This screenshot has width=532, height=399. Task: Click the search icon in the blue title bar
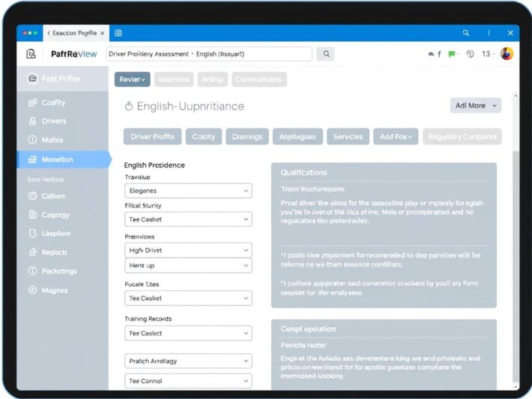pos(466,33)
